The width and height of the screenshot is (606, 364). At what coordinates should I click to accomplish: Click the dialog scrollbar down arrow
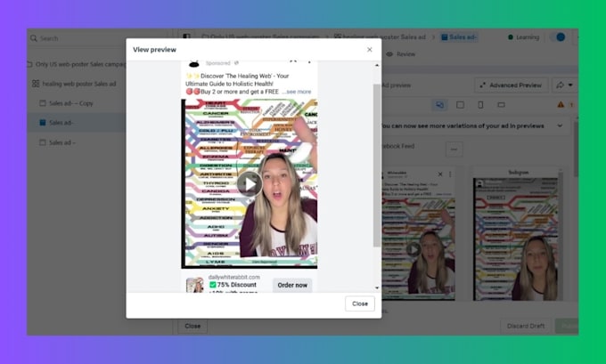coord(377,288)
